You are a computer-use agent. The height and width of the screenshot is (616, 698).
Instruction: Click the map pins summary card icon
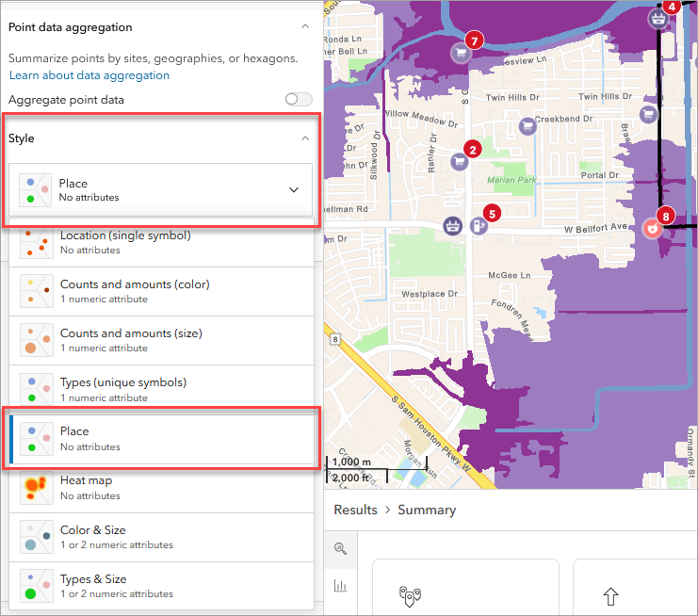(410, 596)
